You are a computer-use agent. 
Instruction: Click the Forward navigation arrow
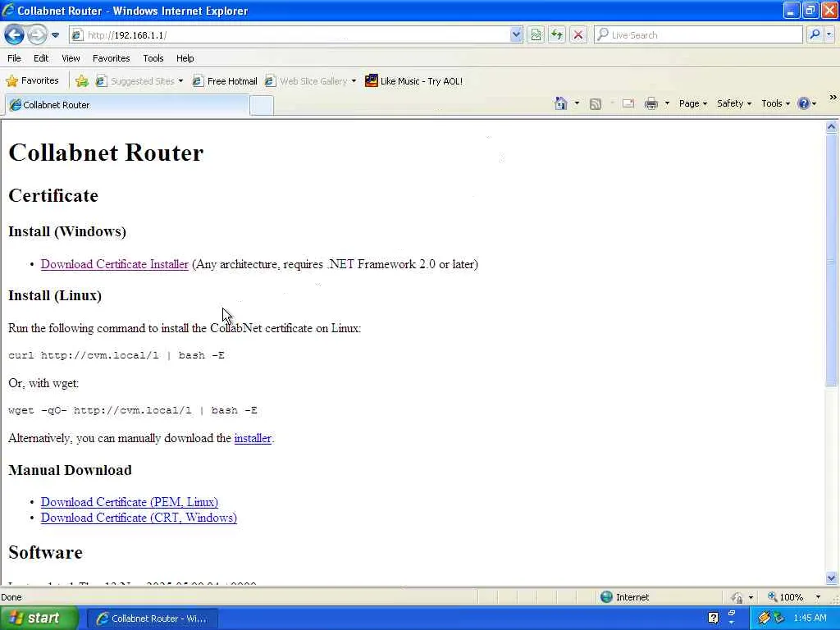tap(36, 34)
